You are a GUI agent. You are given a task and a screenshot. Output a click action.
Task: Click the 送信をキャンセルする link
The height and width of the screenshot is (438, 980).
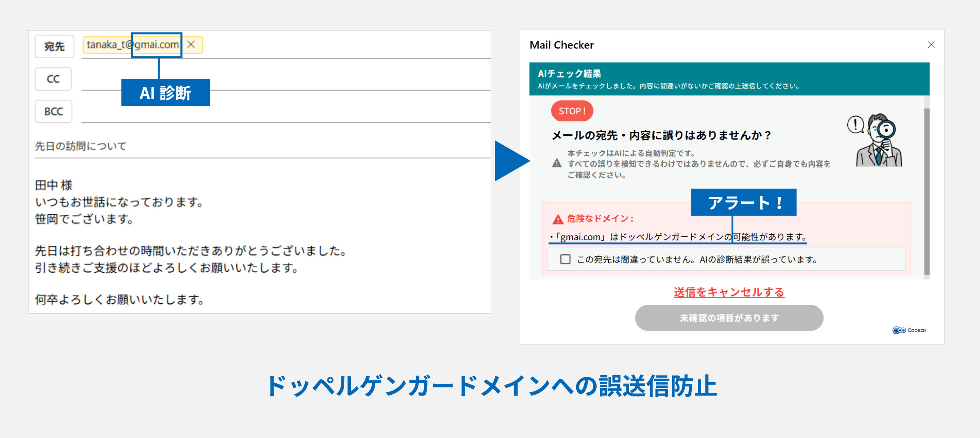[x=729, y=292]
